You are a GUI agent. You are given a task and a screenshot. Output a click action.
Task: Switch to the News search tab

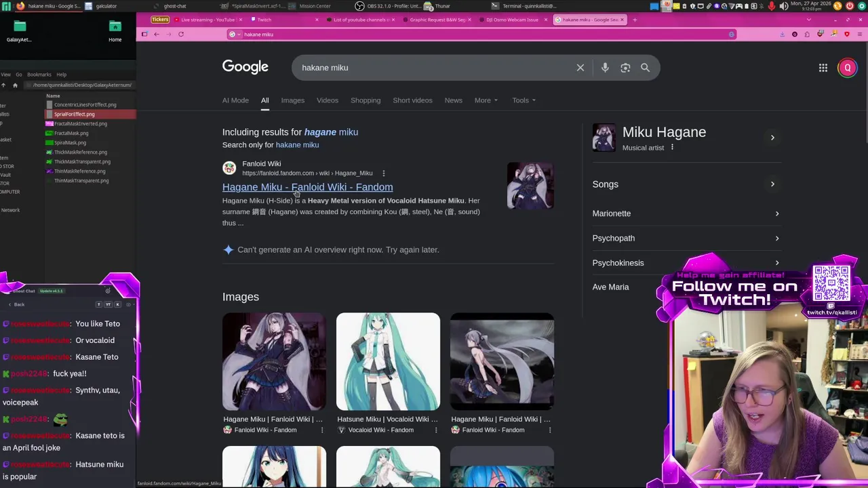pyautogui.click(x=454, y=100)
